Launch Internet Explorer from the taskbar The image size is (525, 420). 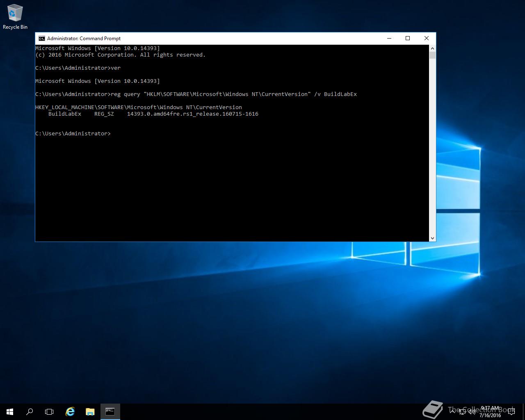[x=70, y=411]
